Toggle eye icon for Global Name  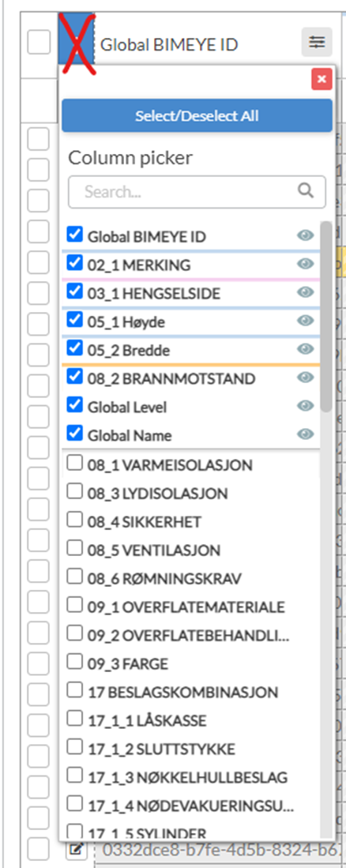tap(305, 434)
